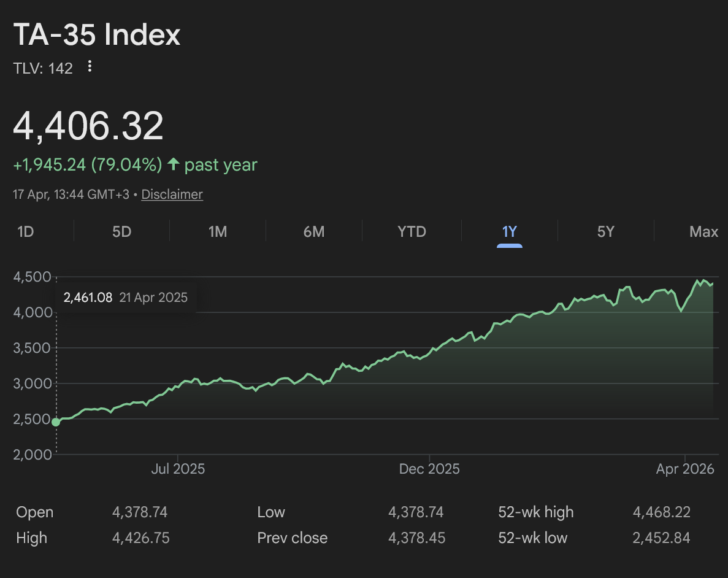Click the Jul 2025 x-axis label
728x578 pixels.
click(178, 469)
